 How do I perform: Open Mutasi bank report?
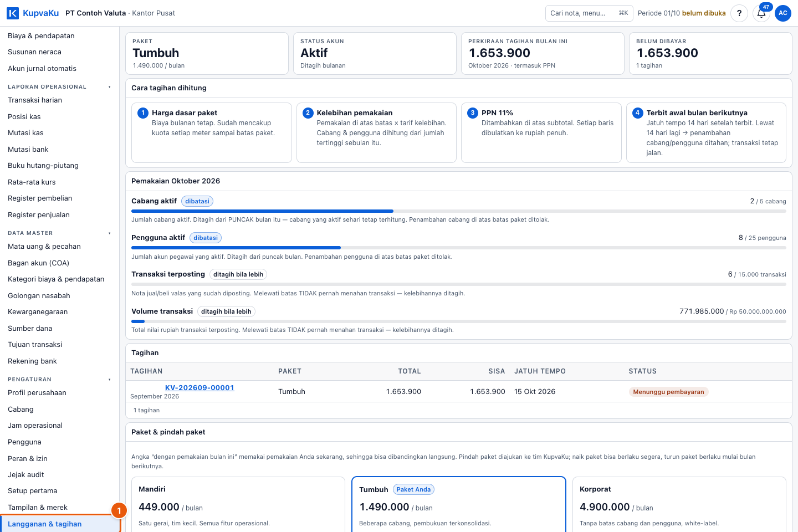point(59,150)
